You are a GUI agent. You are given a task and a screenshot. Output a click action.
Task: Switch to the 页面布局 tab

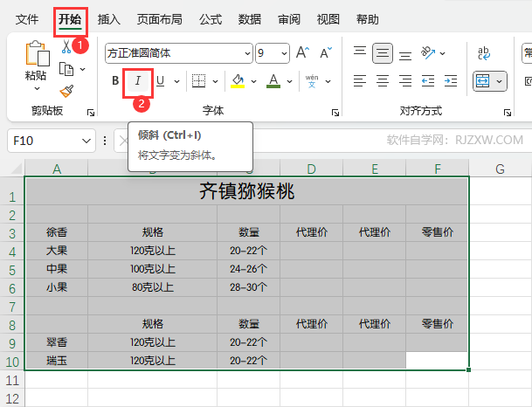point(160,19)
